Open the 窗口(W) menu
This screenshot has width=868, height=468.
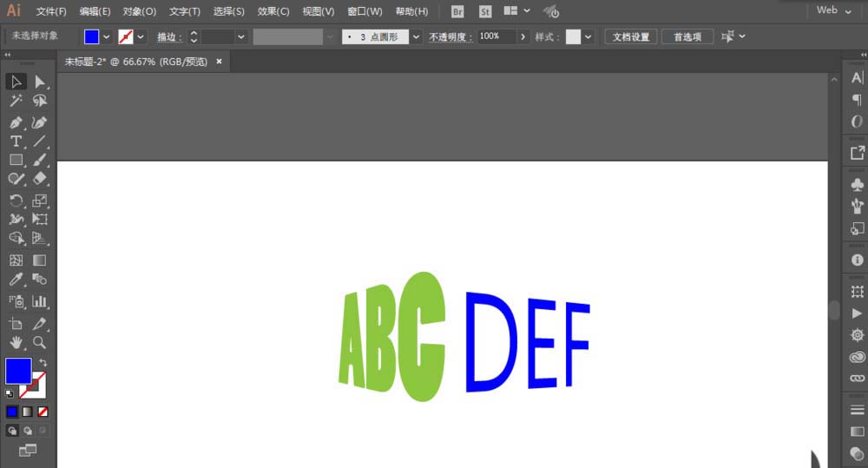coord(365,11)
